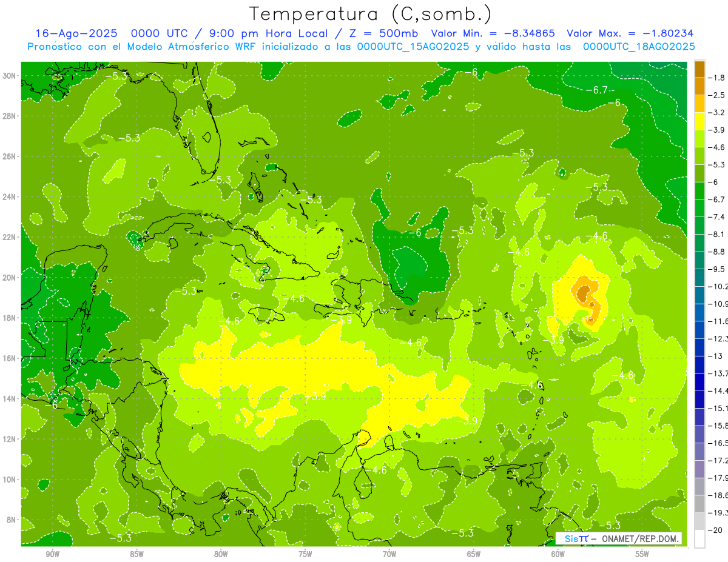Click "Valor Max. = -1.80234" in the header
The width and height of the screenshot is (728, 562).
click(x=630, y=33)
